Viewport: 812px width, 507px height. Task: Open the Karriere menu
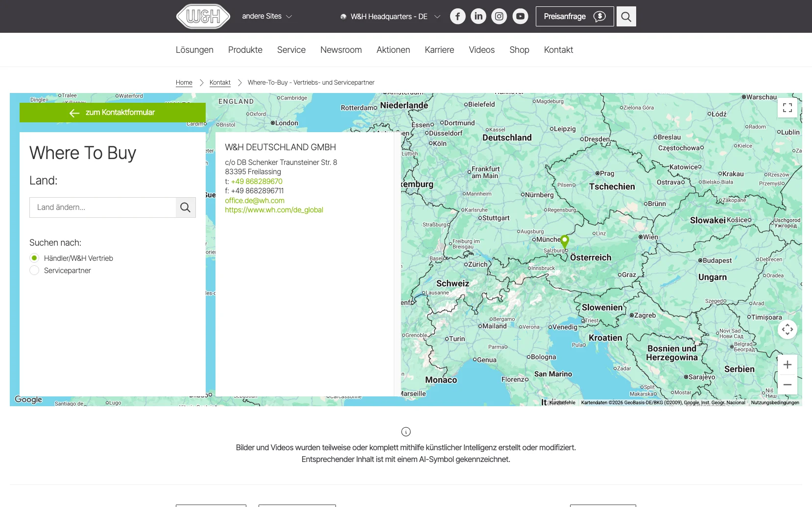pyautogui.click(x=439, y=50)
